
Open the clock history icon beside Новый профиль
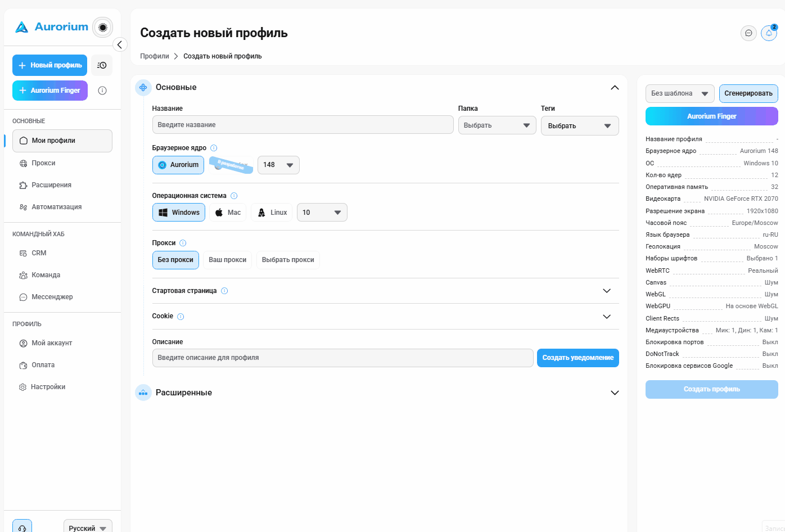coord(102,65)
